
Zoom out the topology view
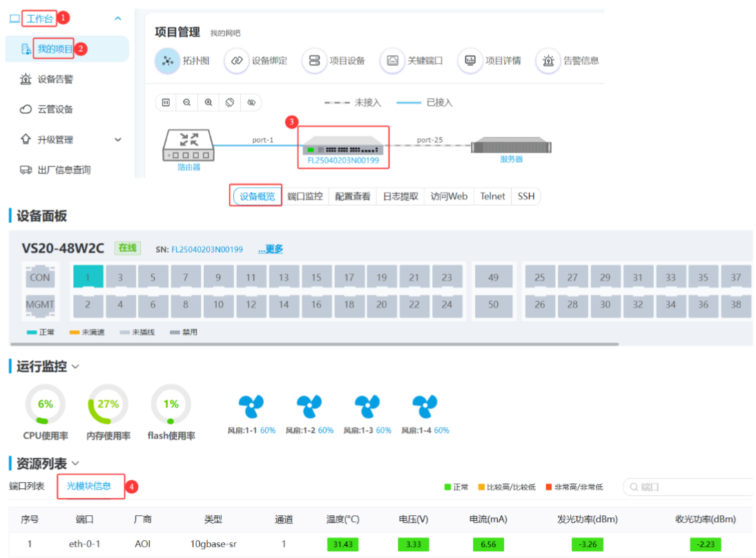(x=187, y=102)
